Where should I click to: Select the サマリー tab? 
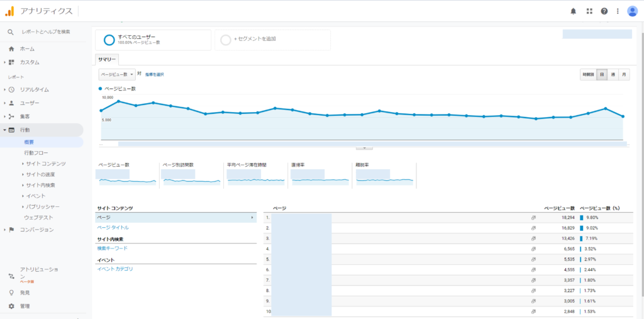click(107, 60)
